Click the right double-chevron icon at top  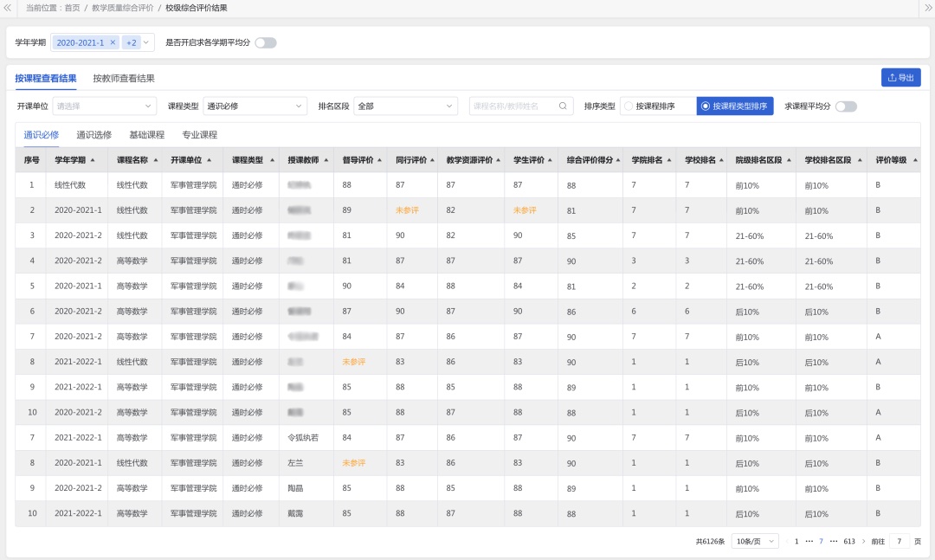[926, 8]
